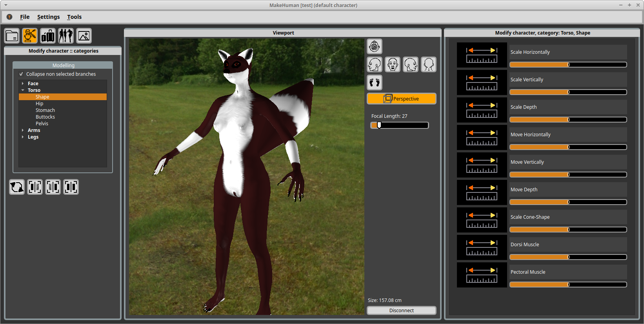Click the Dorsi Muscle slider
The width and height of the screenshot is (644, 324).
point(568,257)
